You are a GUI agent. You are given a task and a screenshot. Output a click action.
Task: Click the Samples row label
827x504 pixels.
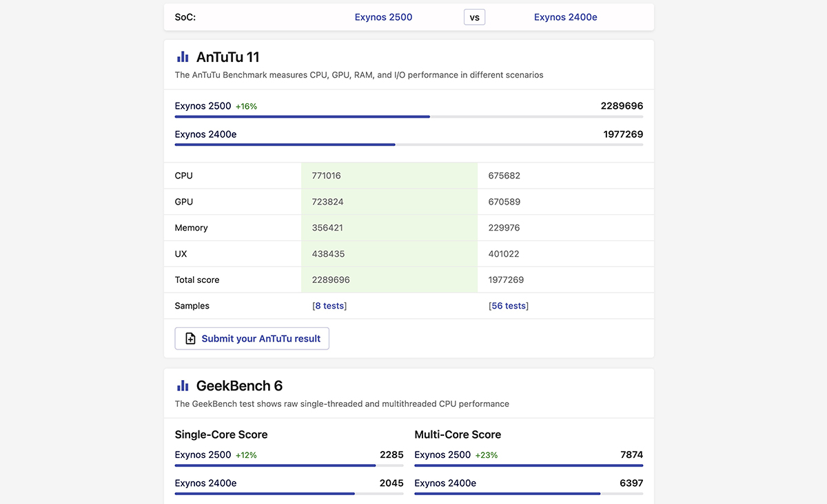192,306
